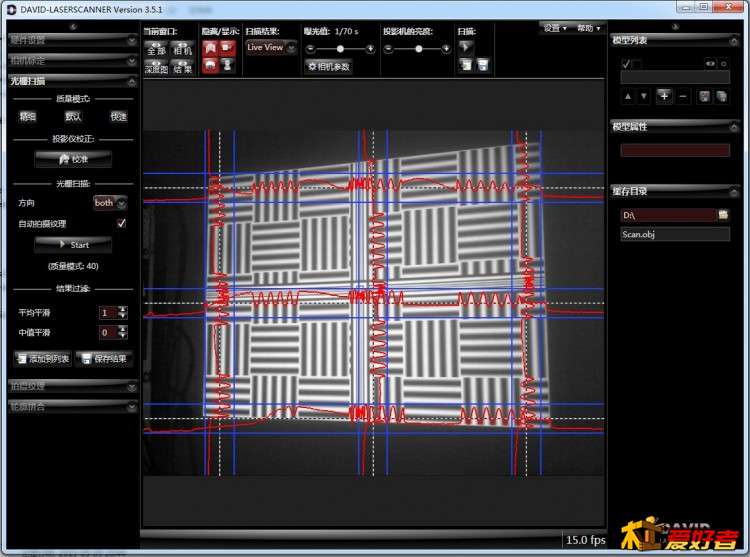Browse folder icon next to D:\ path
The height and width of the screenshot is (557, 750).
[x=723, y=215]
